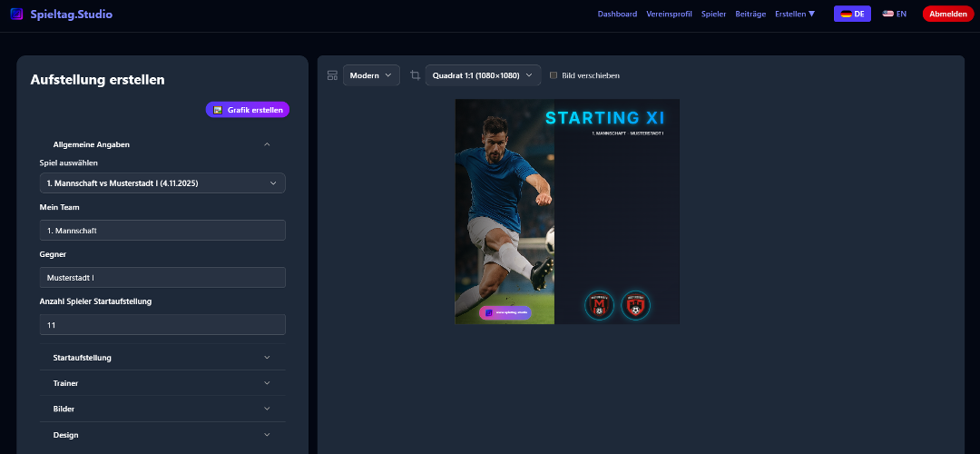Click the Spieltag.Studio logo icon
Image resolution: width=980 pixels, height=454 pixels.
[16, 15]
